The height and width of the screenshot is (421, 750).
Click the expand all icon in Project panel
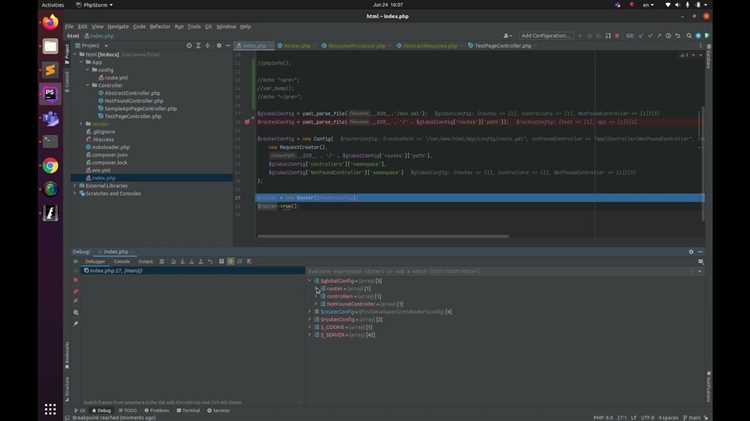tap(199, 45)
